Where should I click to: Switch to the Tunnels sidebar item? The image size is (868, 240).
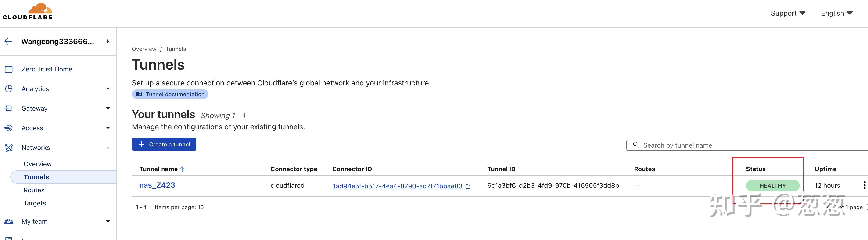(x=36, y=177)
